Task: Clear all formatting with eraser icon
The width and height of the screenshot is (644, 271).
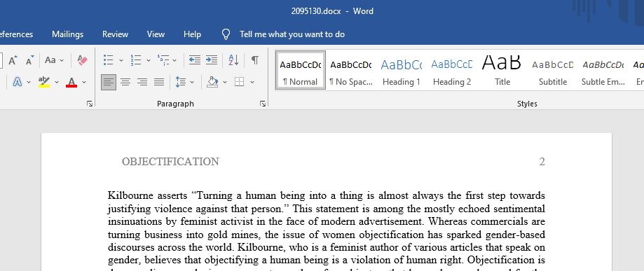Action: 82,60
